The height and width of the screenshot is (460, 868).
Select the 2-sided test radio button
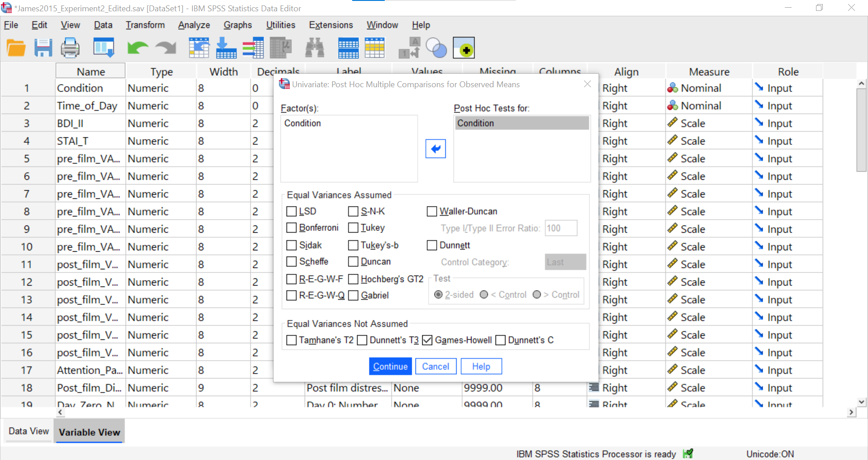(438, 295)
